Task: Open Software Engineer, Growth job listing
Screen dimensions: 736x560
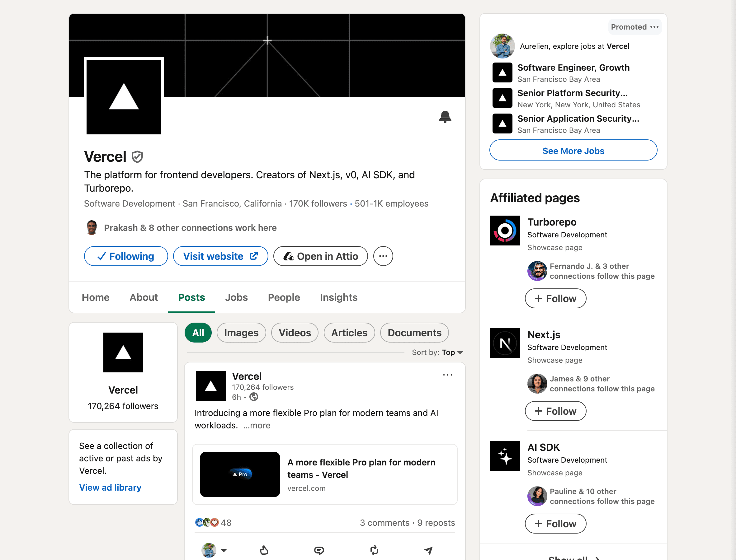Action: coord(573,67)
